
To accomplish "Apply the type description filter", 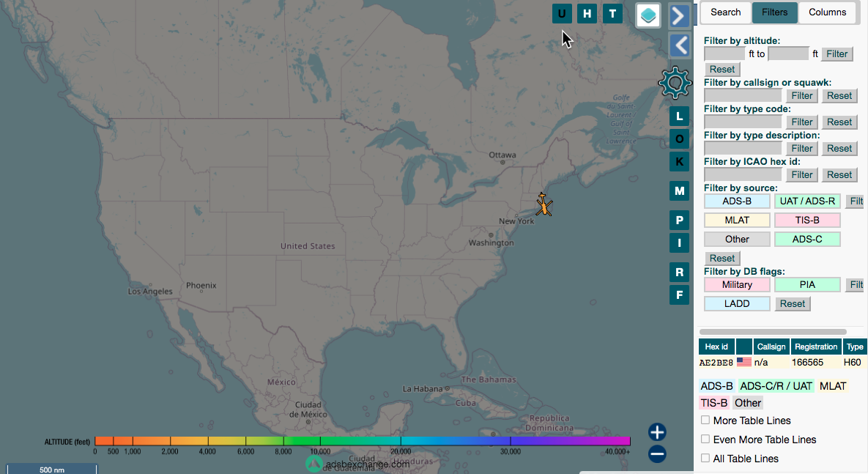I will pyautogui.click(x=801, y=148).
